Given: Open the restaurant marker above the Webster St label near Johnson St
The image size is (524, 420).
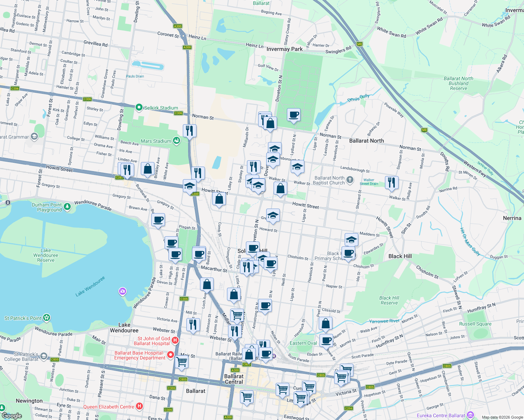Looking at the screenshot, I should 193,325.
